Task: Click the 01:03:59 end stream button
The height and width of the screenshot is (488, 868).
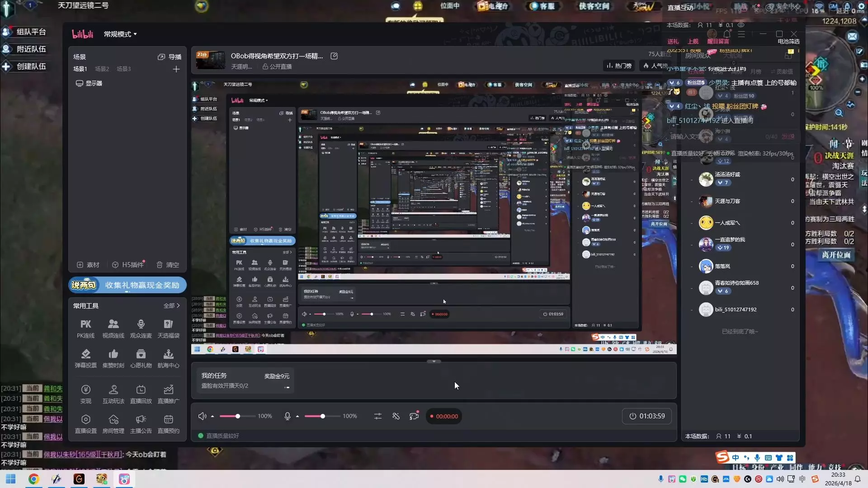Action: pyautogui.click(x=647, y=416)
